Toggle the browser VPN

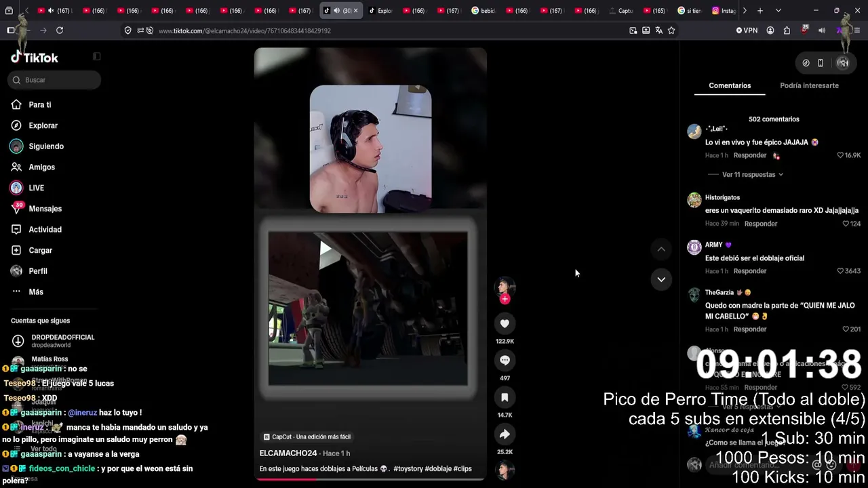click(x=747, y=30)
